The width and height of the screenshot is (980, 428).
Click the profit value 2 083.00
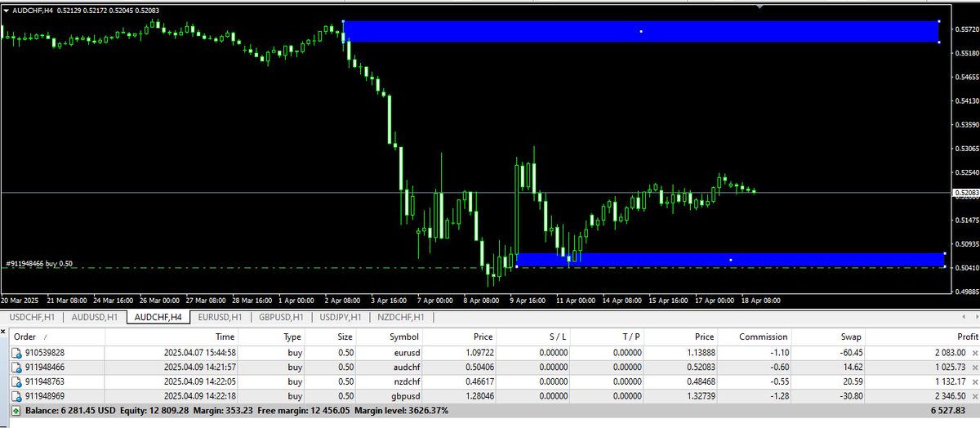pos(950,354)
